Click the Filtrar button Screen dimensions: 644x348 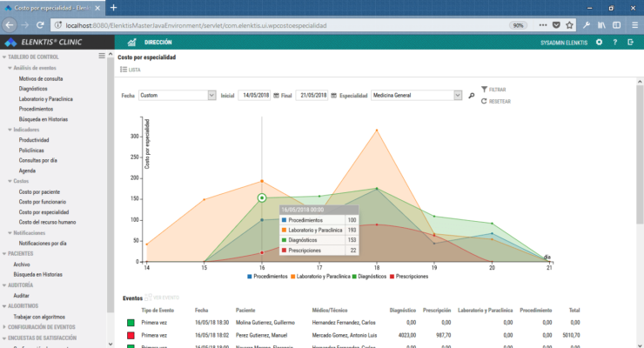coord(493,90)
